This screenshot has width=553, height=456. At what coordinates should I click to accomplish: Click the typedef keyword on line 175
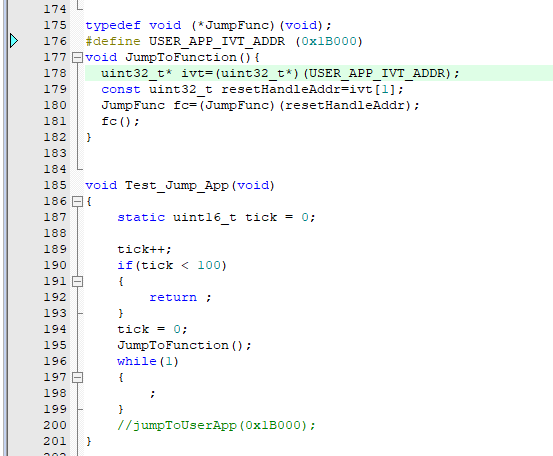tap(113, 26)
